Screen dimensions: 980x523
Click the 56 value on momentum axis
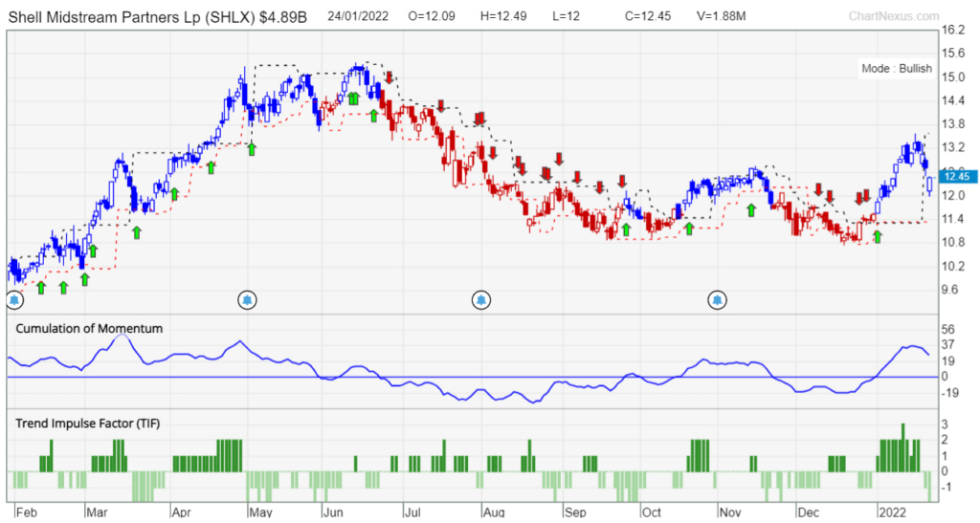(x=948, y=330)
